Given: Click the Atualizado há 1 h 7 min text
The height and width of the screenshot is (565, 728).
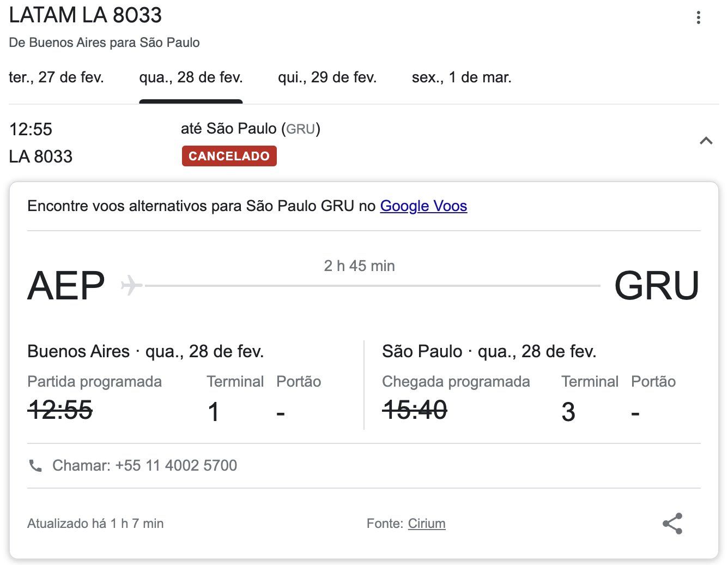Looking at the screenshot, I should [x=95, y=524].
